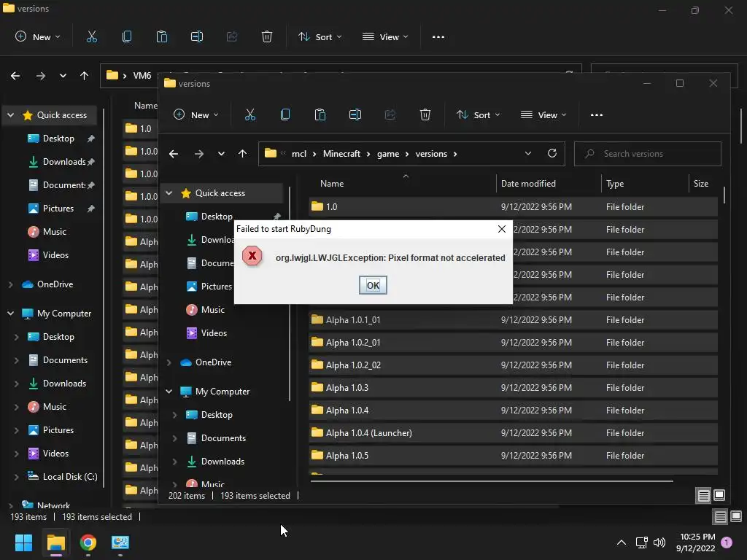The height and width of the screenshot is (560, 747).
Task: Go back in the front versions window
Action: [174, 154]
